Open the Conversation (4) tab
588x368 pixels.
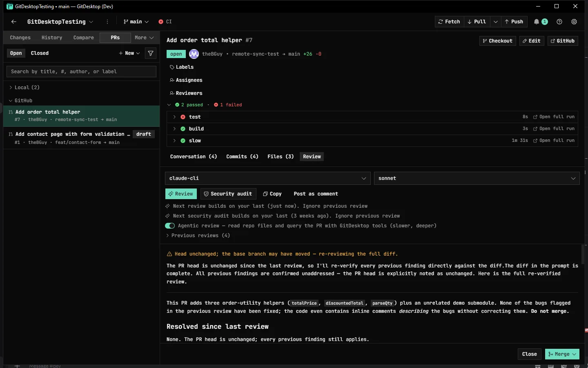pos(194,157)
